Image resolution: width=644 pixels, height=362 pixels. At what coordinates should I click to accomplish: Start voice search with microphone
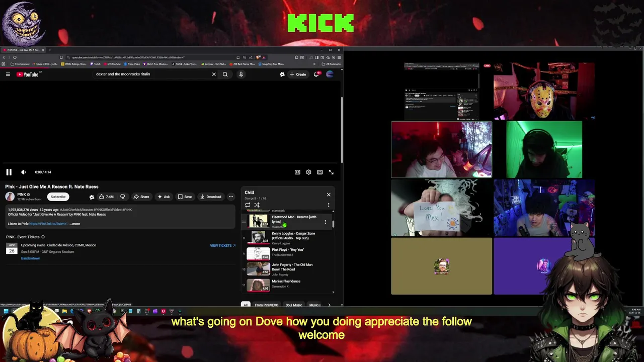[x=241, y=74]
